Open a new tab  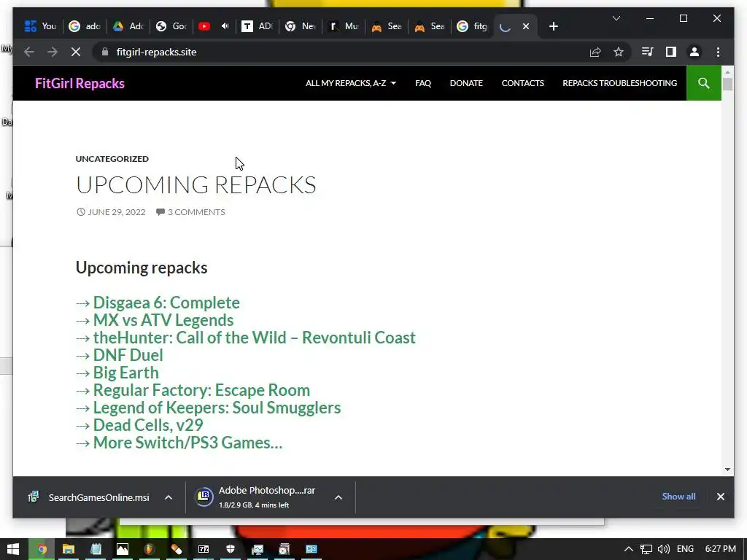[x=553, y=27]
